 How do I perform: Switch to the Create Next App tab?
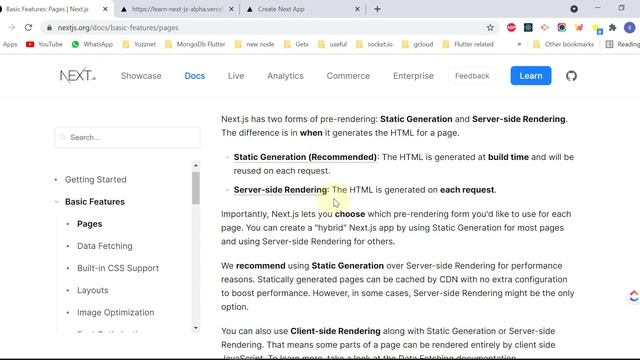click(301, 9)
